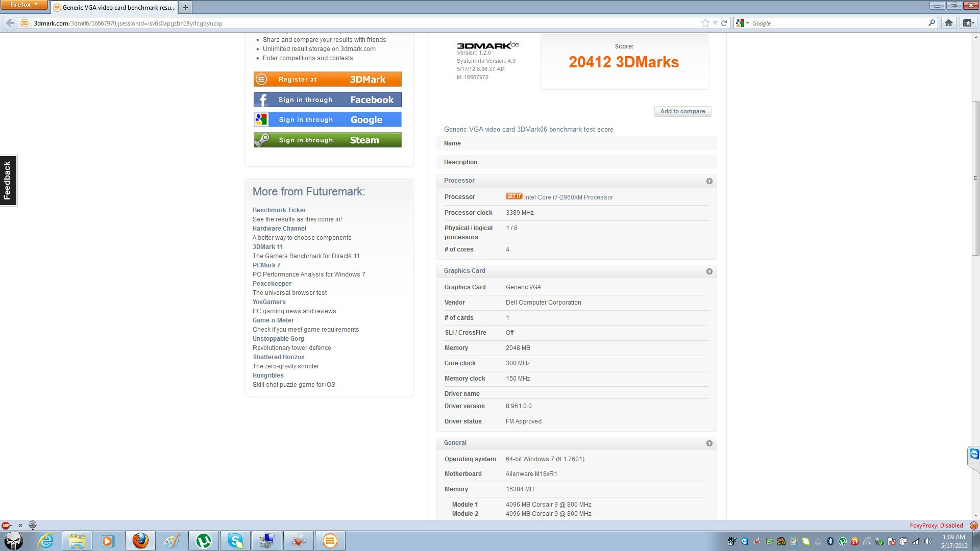Open Internet Explorer from the taskbar
The image size is (980, 551).
[46, 541]
